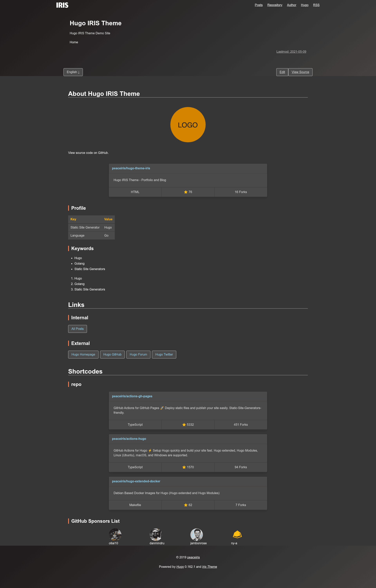Click the IRIS site logo
This screenshot has height=588, width=376.
tap(62, 5)
